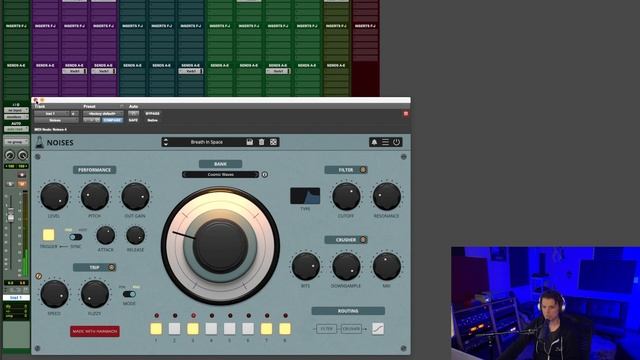The height and width of the screenshot is (360, 640).
Task: Click the Resonance knob
Action: coord(387,196)
